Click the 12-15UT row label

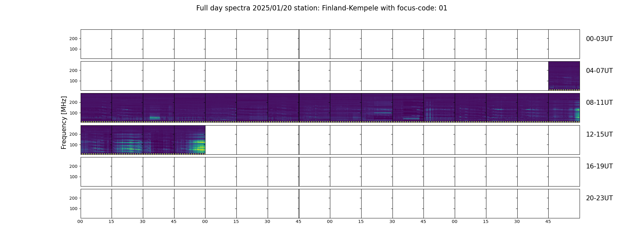599,134
